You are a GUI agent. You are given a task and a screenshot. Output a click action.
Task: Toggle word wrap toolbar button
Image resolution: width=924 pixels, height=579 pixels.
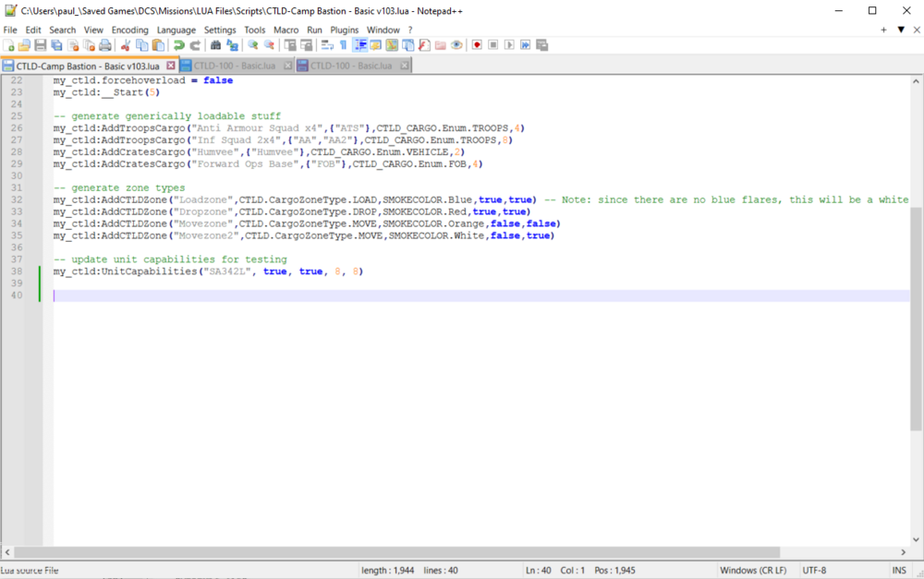(327, 45)
